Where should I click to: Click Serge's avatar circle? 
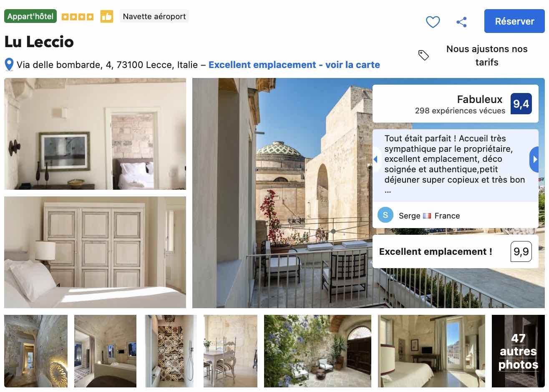(385, 215)
